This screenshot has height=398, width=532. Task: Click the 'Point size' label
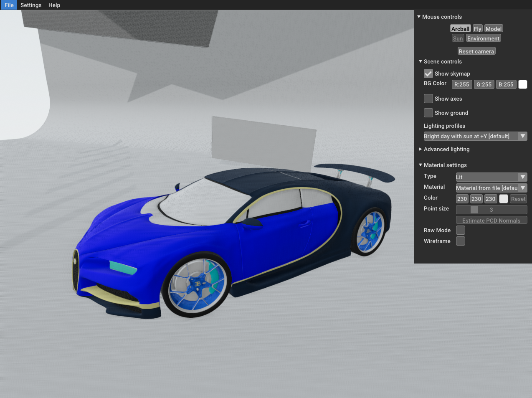click(x=436, y=208)
